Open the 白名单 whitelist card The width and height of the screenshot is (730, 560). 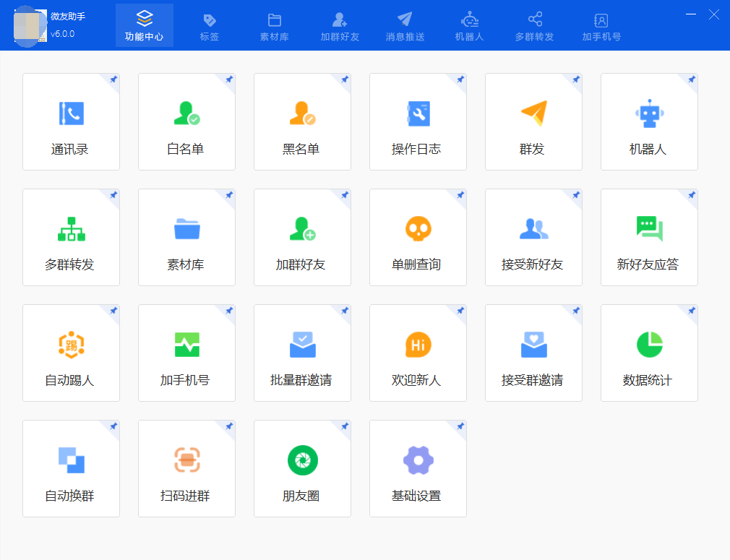[x=186, y=122]
